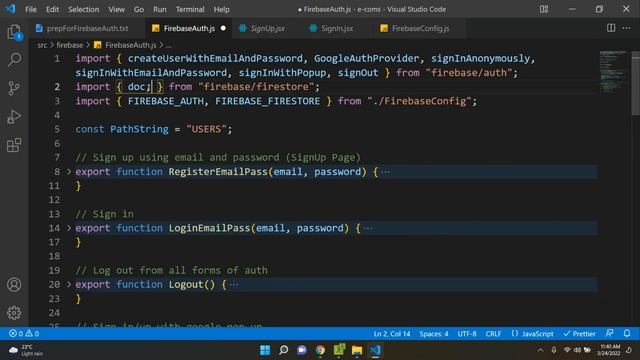Click the src breadcrumb
The height and width of the screenshot is (360, 640).
tap(42, 45)
